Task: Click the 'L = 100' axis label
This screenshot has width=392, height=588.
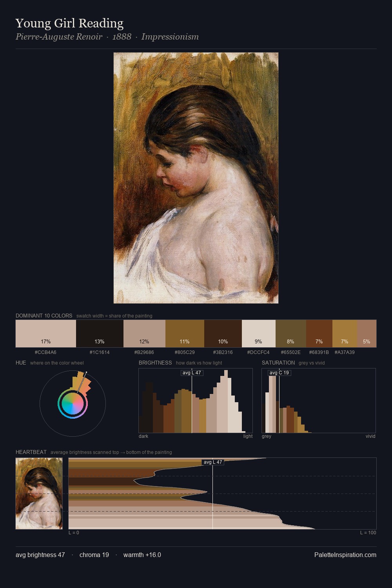Action: click(368, 533)
